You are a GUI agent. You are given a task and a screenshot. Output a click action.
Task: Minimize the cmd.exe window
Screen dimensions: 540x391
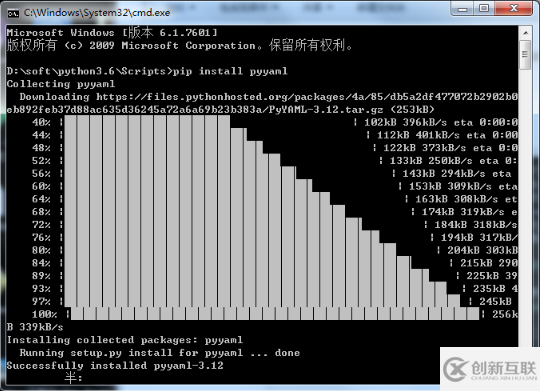pos(462,9)
